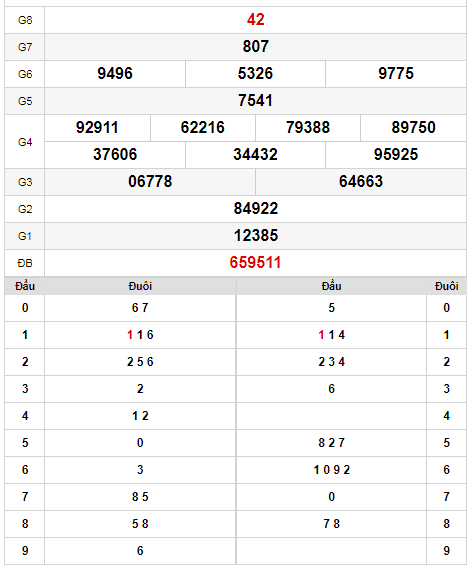The width and height of the screenshot is (472, 567).
Task: Select the G2 result 84922
Action: 255,209
